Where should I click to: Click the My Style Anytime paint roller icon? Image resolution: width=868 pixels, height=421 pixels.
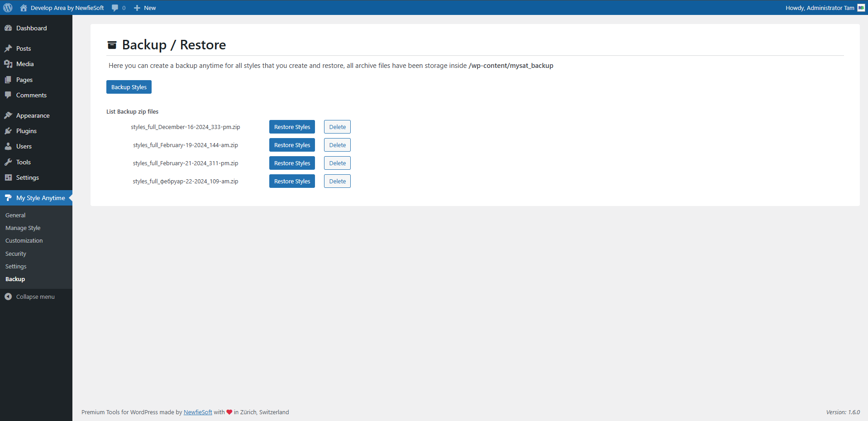8,198
